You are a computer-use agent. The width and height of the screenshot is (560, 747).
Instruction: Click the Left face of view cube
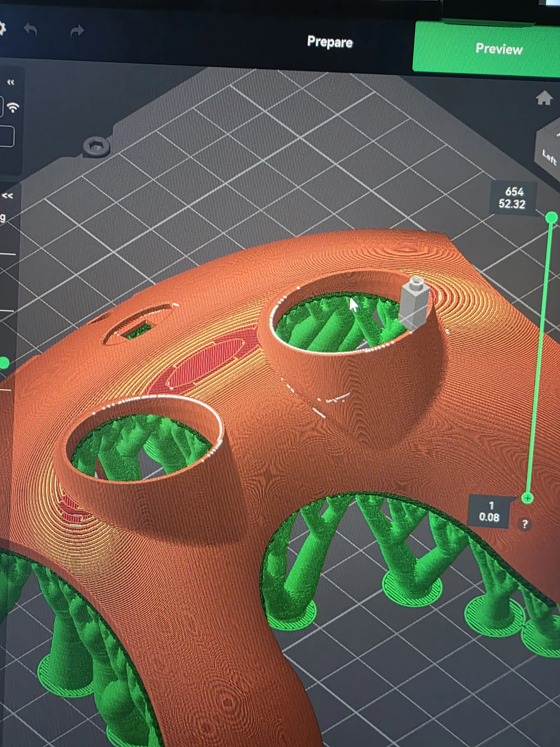pos(549,157)
